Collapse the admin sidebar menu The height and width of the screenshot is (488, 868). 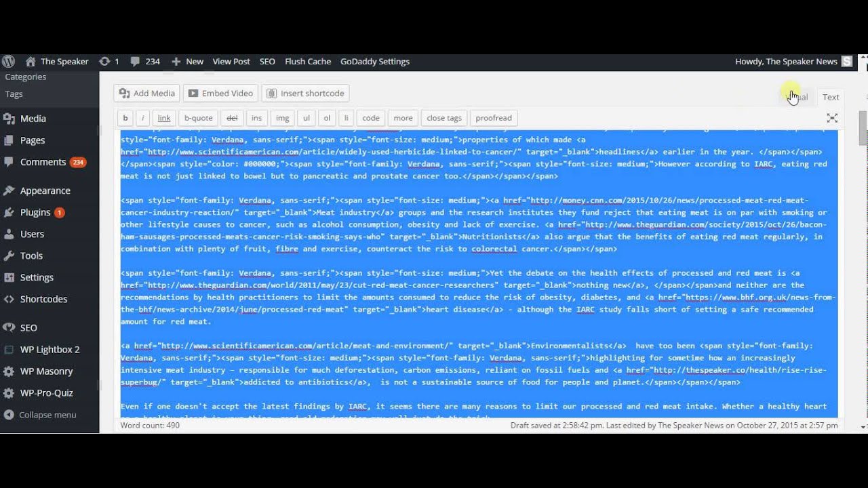click(40, 415)
